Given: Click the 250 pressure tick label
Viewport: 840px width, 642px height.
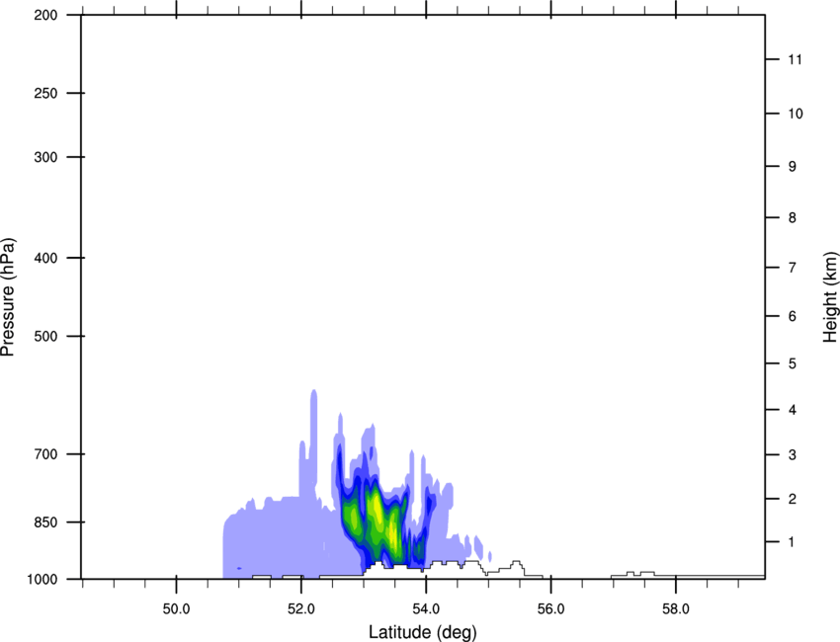Looking at the screenshot, I should [45, 93].
